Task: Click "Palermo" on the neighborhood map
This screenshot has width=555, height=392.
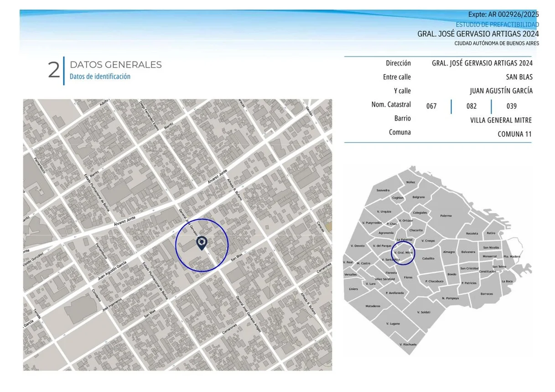Action: pyautogui.click(x=446, y=216)
